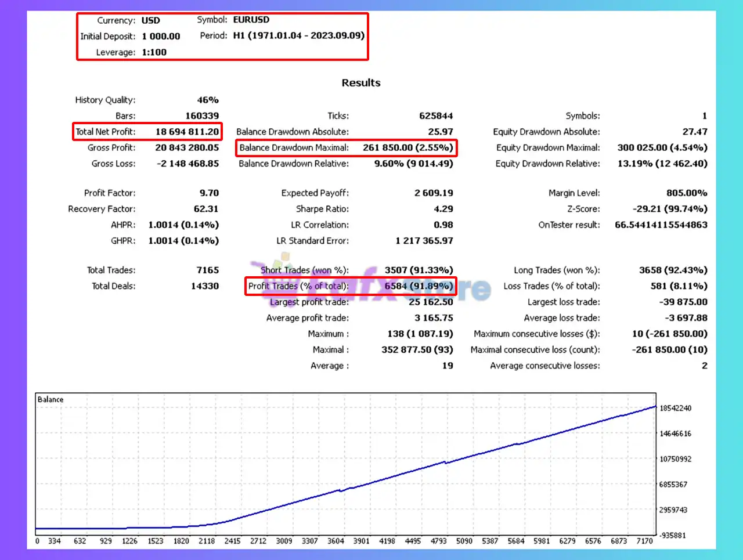Select the Initial Deposit amount 1 000.00

(x=161, y=36)
